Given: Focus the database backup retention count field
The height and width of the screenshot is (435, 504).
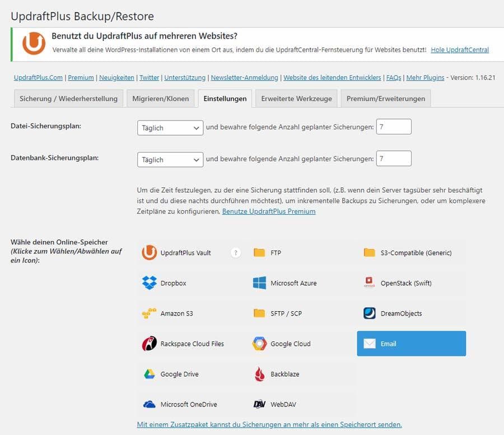Looking at the screenshot, I should pos(394,158).
